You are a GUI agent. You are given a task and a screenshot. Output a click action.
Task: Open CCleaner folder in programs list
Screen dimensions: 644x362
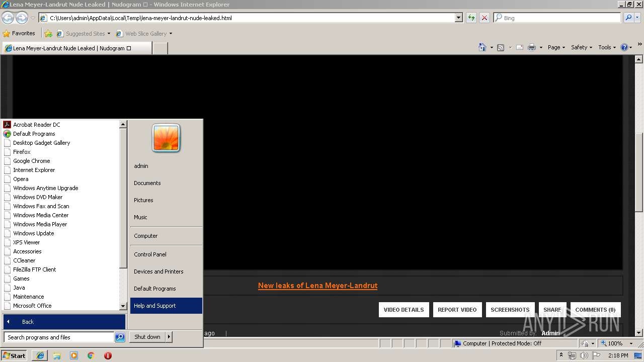24,260
